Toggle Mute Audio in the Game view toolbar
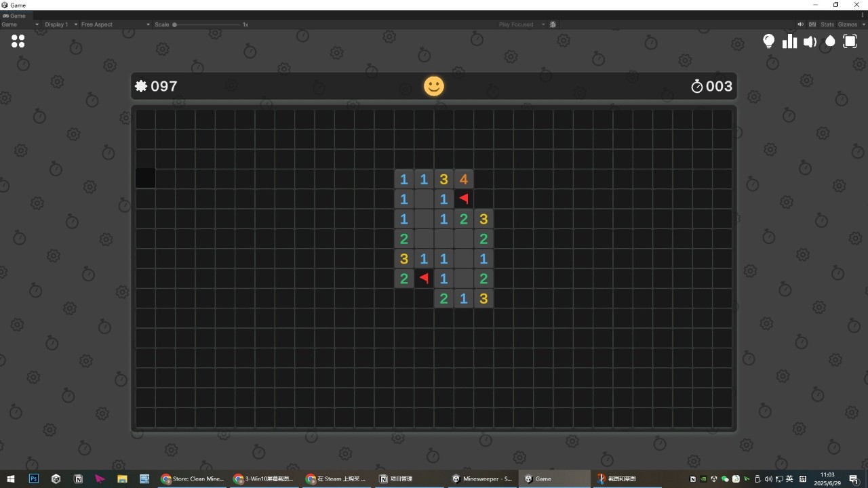 tap(800, 24)
